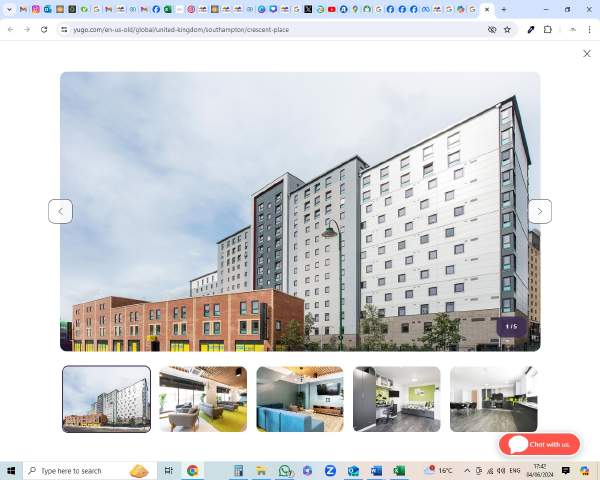Select the green-wall study bedroom thumbnail
Image resolution: width=600 pixels, height=480 pixels.
(396, 398)
